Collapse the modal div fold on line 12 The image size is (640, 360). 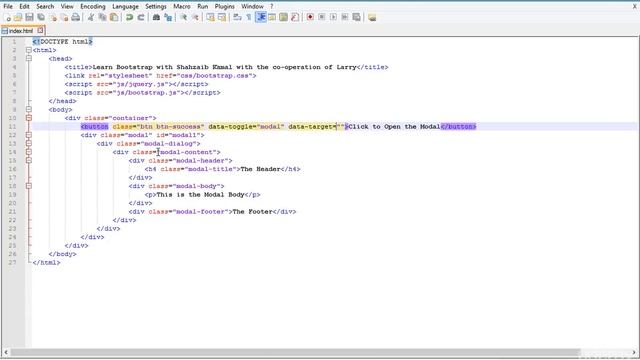(x=29, y=135)
